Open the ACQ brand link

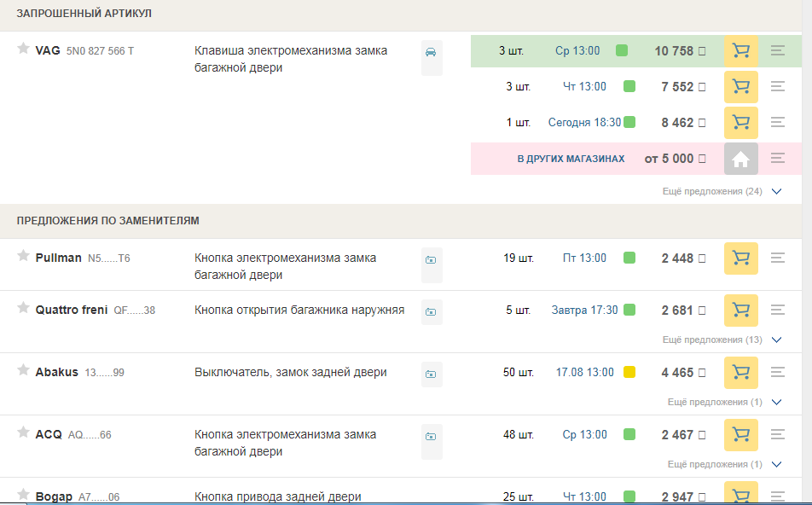pyautogui.click(x=49, y=435)
